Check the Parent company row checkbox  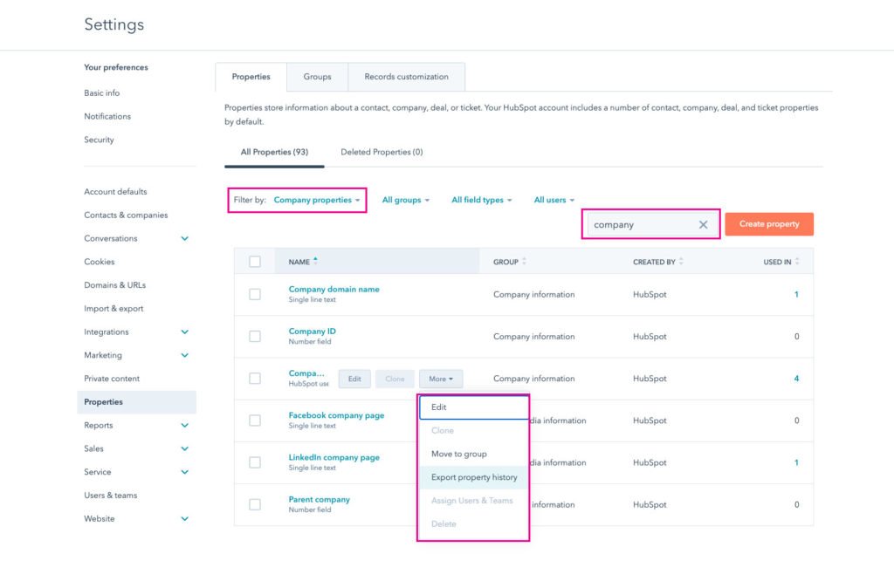pos(254,504)
